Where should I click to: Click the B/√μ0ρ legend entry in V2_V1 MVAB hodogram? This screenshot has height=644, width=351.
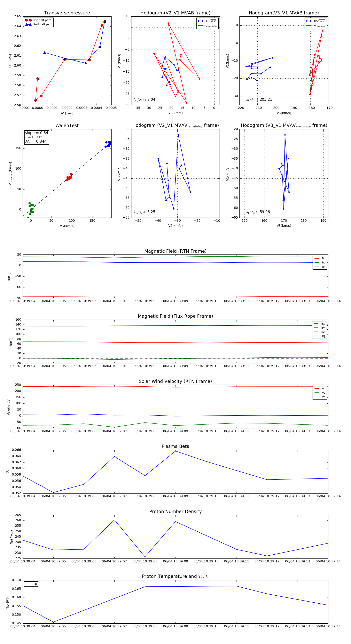click(207, 21)
